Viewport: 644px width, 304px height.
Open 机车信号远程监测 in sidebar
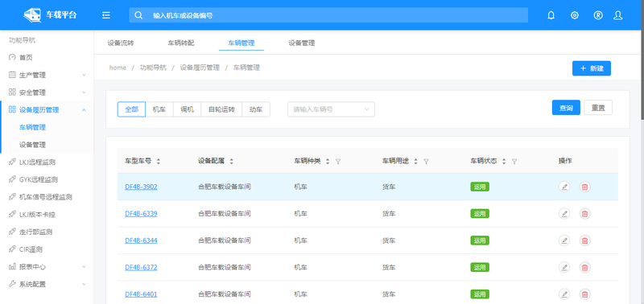[47, 197]
